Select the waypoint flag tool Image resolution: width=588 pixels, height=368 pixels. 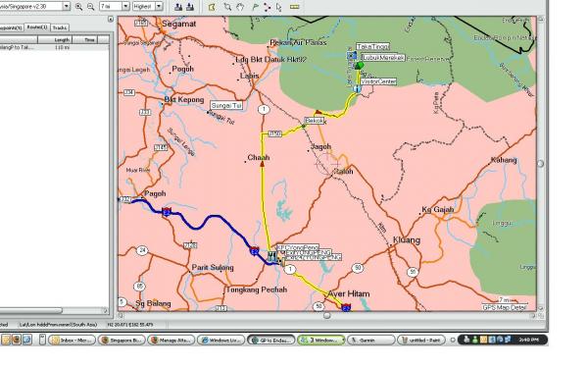(x=255, y=7)
